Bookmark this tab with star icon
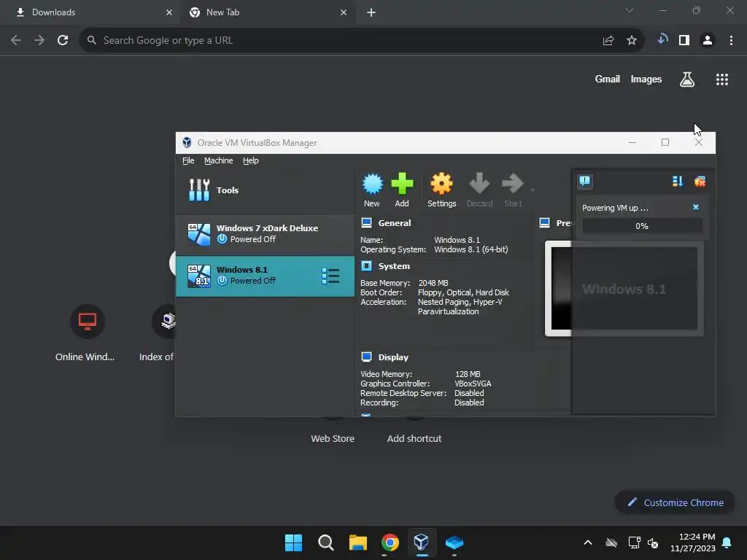Screen dimensions: 747x560 [x=632, y=41]
